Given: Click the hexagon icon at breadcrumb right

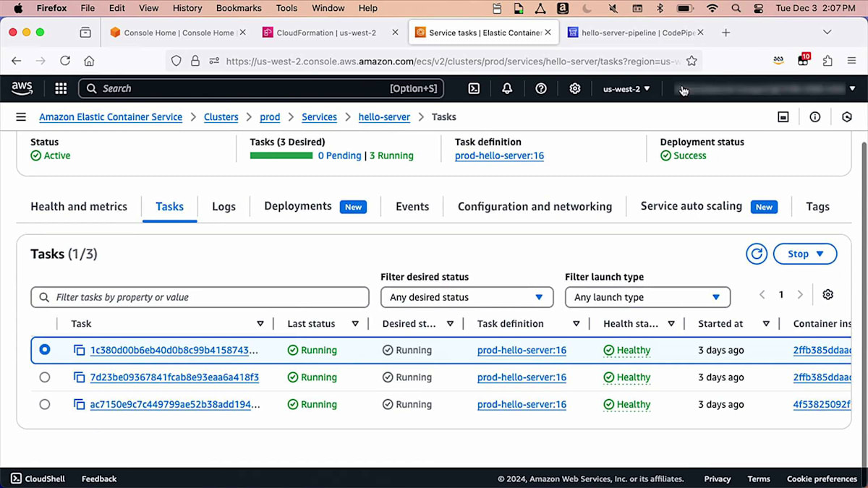Looking at the screenshot, I should pyautogui.click(x=847, y=116).
